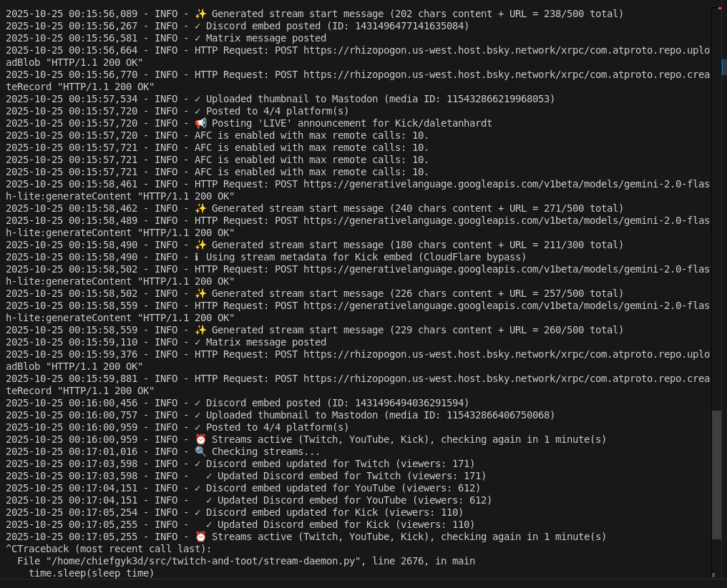Click checkmark on 'Updated Discord embed for YouTube'

pos(210,500)
